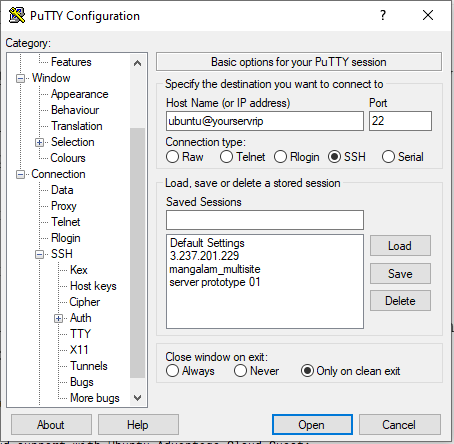Click the Host Name input field
The image size is (454, 444).
[265, 121]
